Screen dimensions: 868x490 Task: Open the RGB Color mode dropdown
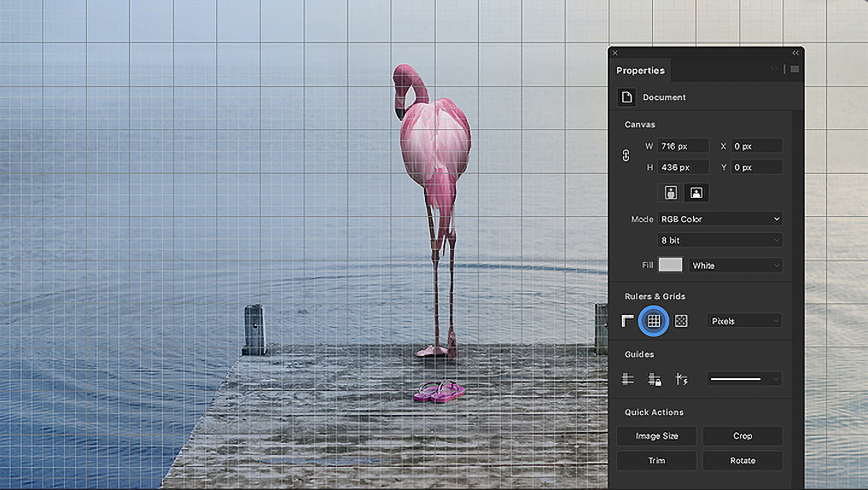click(719, 219)
